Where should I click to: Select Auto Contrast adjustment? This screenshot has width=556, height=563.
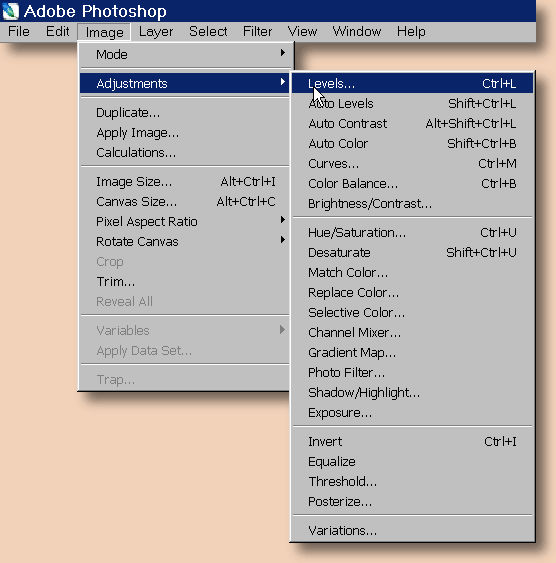pos(412,124)
